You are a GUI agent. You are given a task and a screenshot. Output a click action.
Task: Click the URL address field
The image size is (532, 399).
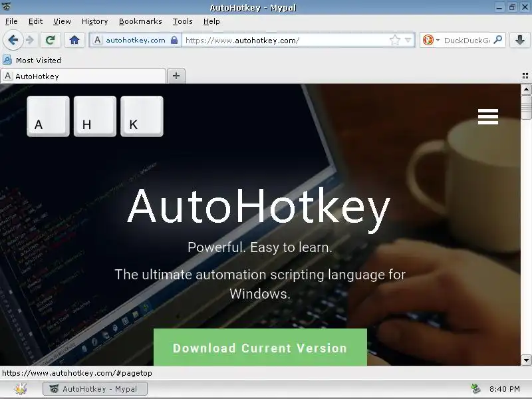[x=287, y=41]
